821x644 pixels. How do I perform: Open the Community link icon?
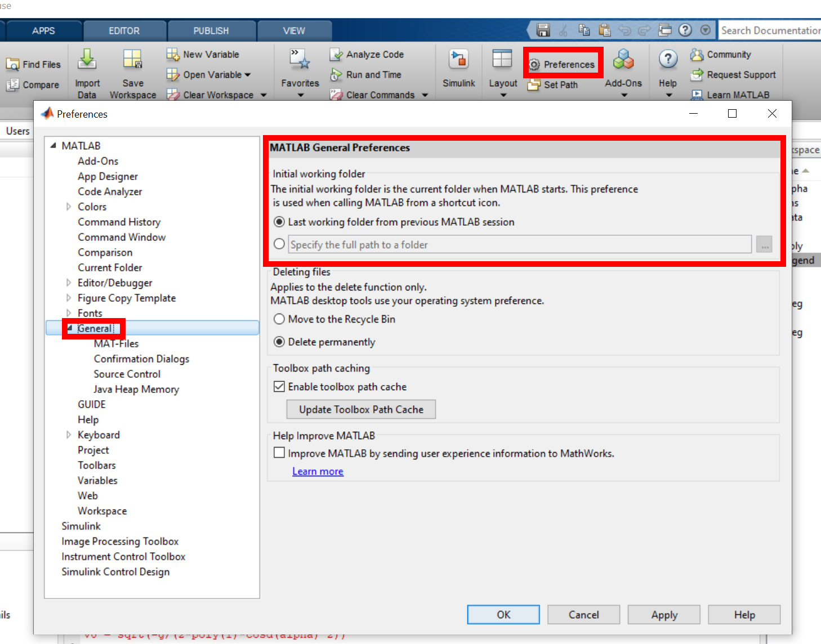pos(697,55)
